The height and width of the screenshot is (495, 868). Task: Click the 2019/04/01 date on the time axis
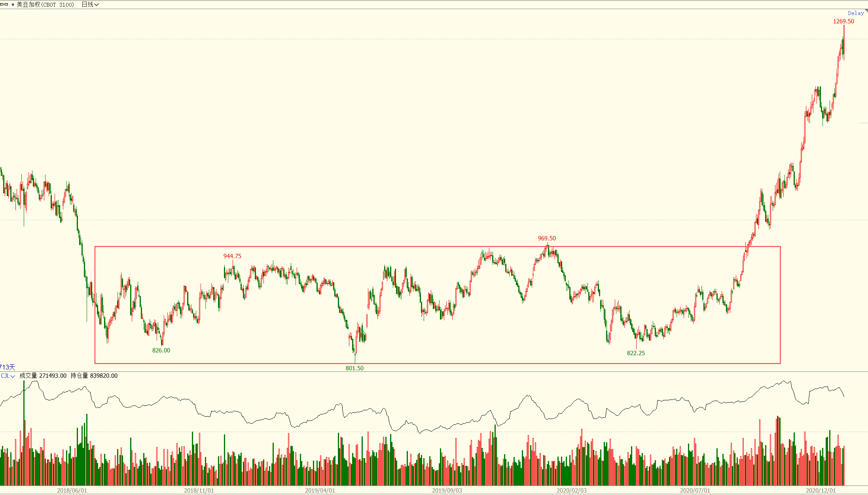[x=320, y=490]
